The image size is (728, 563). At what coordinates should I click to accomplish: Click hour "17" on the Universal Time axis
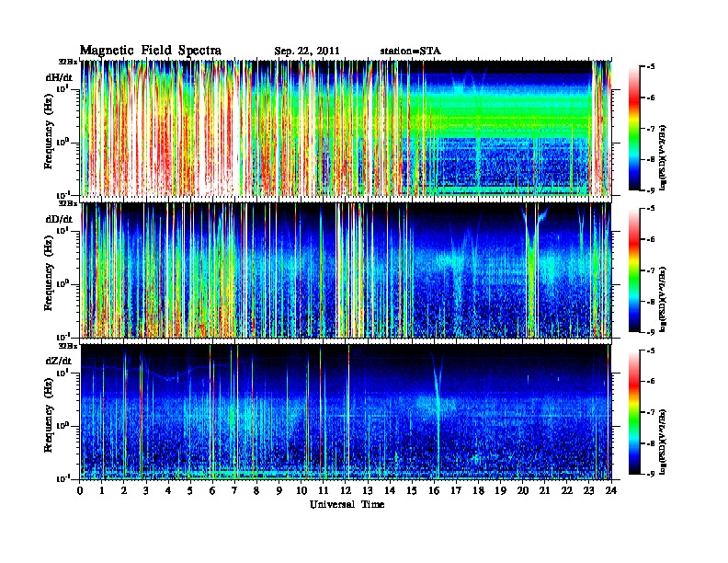pos(457,490)
